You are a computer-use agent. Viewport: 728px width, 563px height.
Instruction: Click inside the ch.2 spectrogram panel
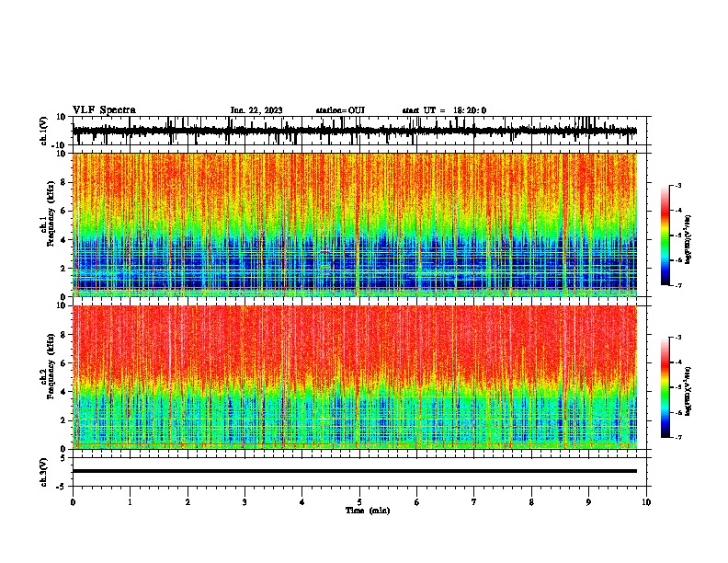[x=355, y=377]
